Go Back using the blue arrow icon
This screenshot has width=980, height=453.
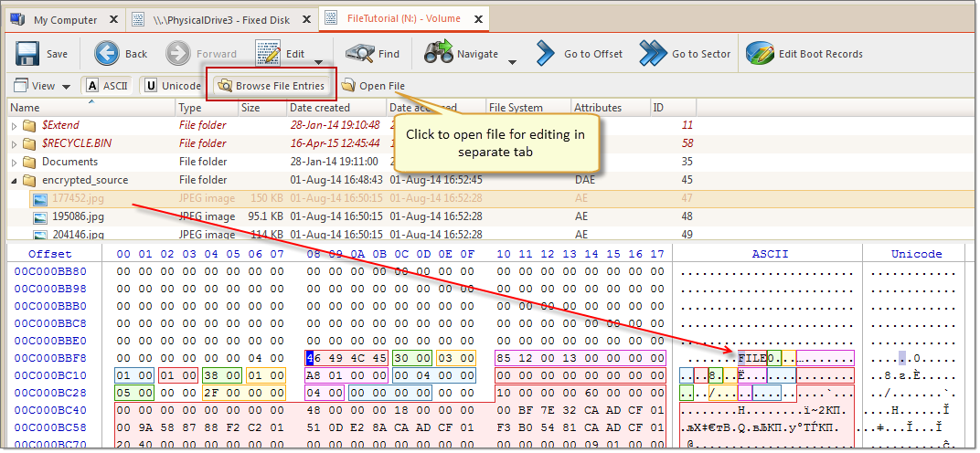(108, 54)
